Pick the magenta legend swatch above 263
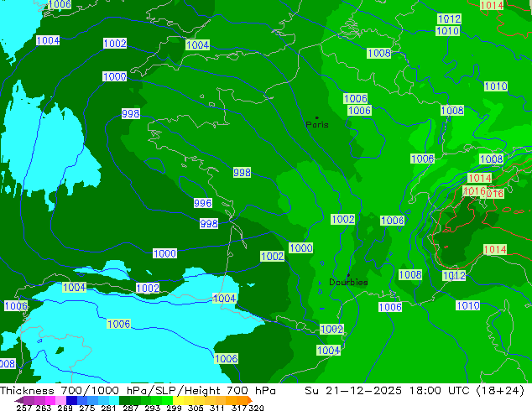The image size is (532, 411). point(50,400)
